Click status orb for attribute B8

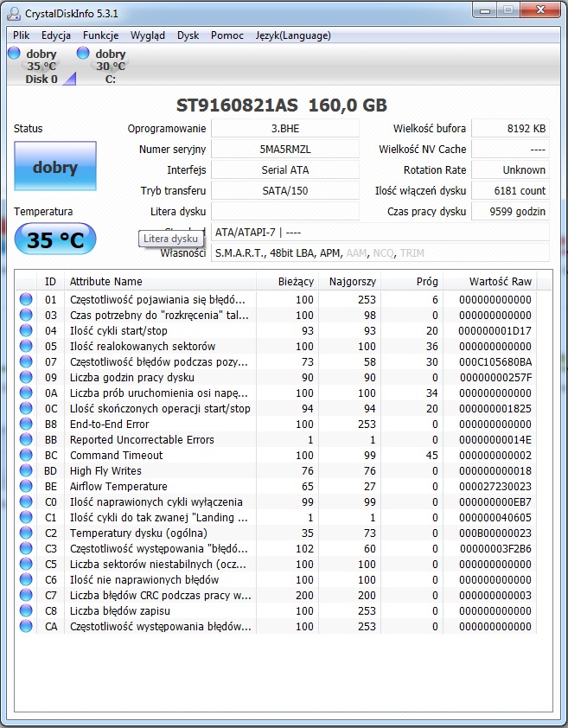[26, 424]
